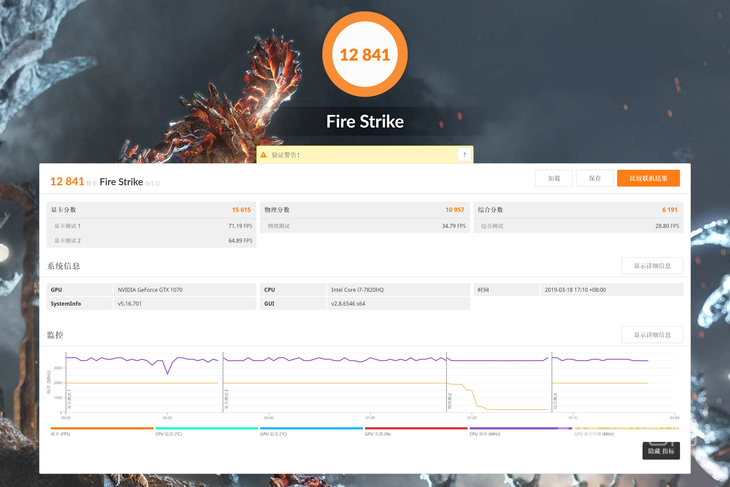Screen dimensions: 730x487
Task: Toggle the orange 帧率 (FPS) legend
Action: tap(101, 431)
